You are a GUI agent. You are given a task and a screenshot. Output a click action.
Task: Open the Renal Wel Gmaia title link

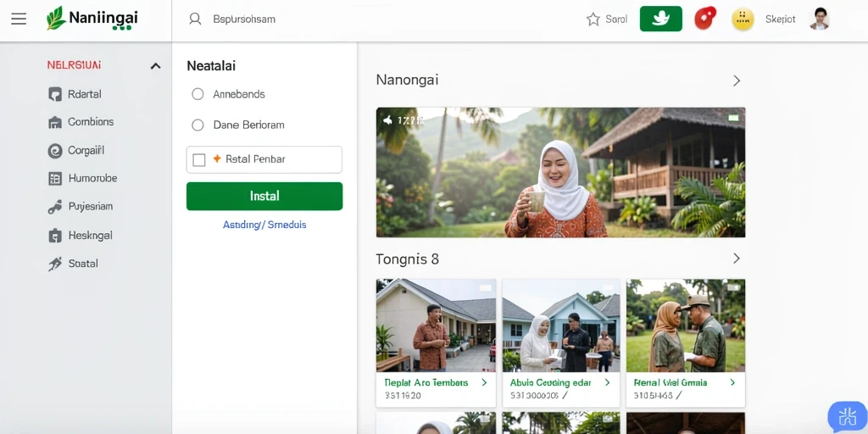(x=670, y=382)
